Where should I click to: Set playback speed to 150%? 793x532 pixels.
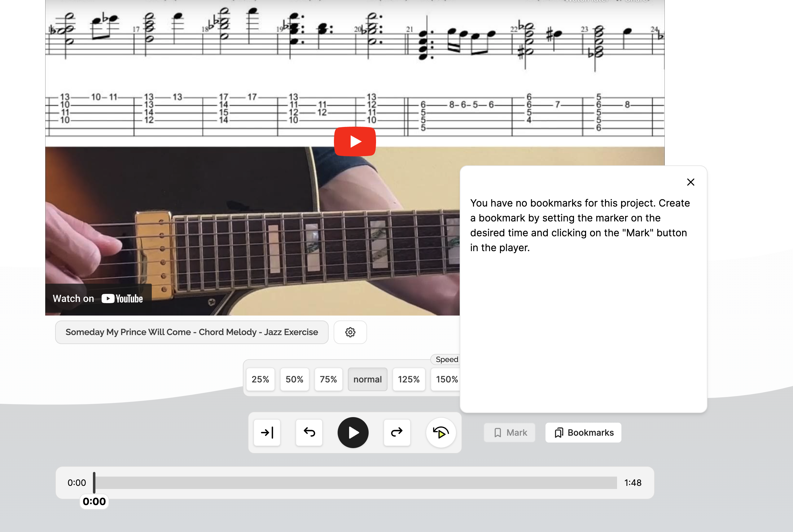click(445, 379)
